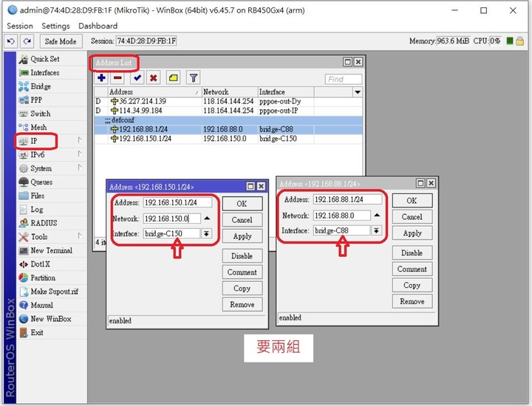
Task: Open column selector dropdown in Address List
Action: [x=358, y=92]
